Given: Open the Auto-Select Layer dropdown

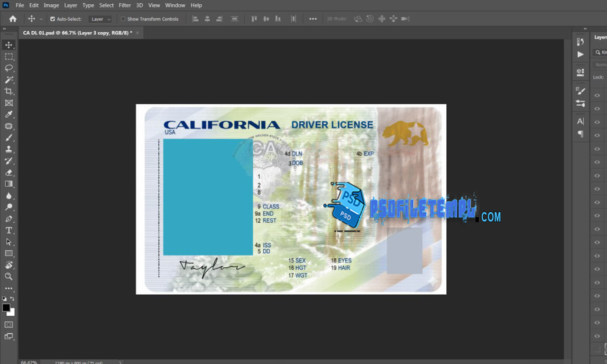Looking at the screenshot, I should 101,19.
